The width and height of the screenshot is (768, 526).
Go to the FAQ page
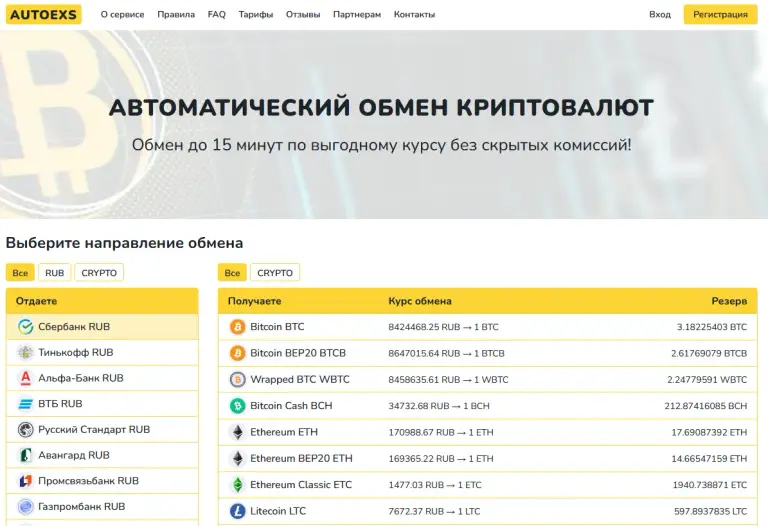[x=216, y=15]
